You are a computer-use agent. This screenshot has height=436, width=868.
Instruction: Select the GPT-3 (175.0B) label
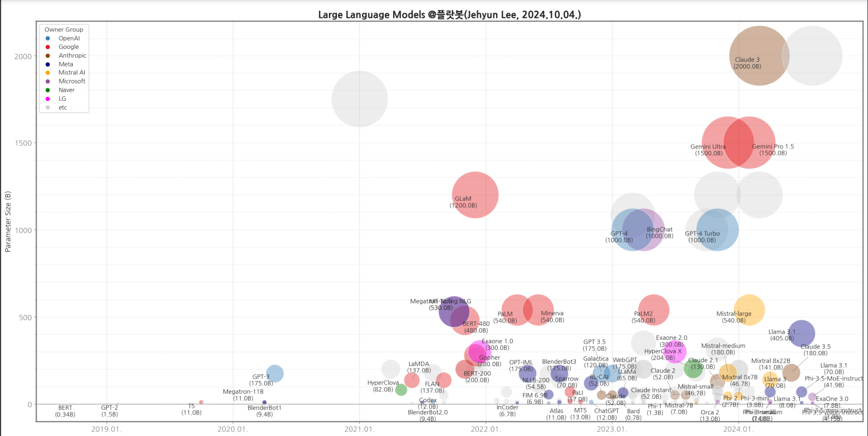(x=261, y=380)
